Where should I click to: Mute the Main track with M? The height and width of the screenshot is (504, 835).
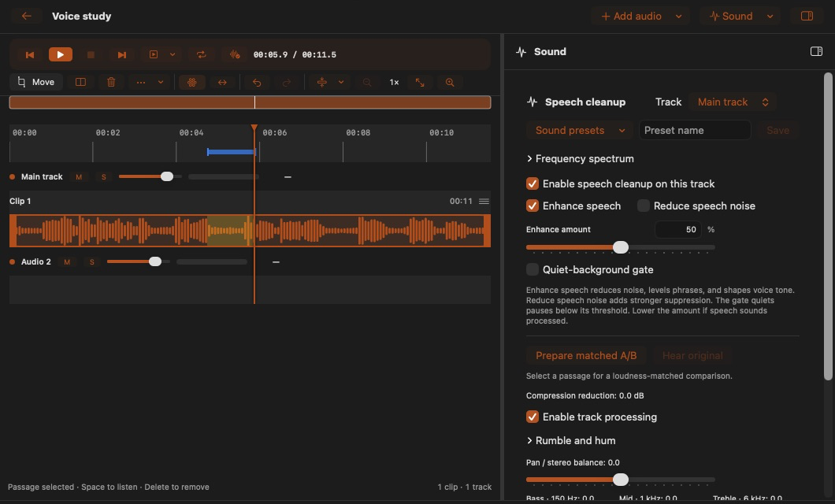(79, 176)
